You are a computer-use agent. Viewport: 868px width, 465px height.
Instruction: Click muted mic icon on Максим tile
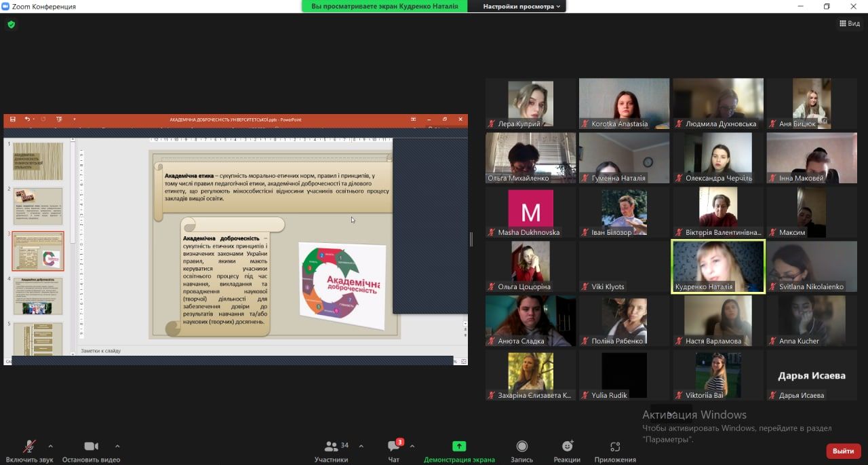point(772,232)
